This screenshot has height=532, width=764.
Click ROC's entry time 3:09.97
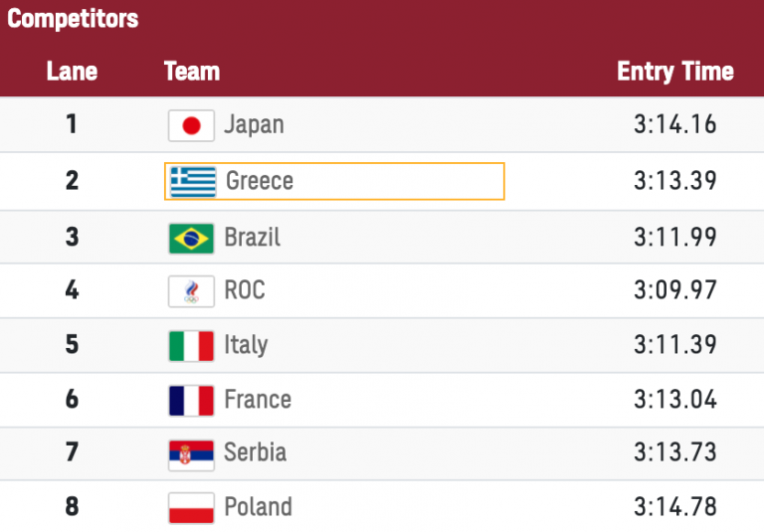click(x=675, y=291)
